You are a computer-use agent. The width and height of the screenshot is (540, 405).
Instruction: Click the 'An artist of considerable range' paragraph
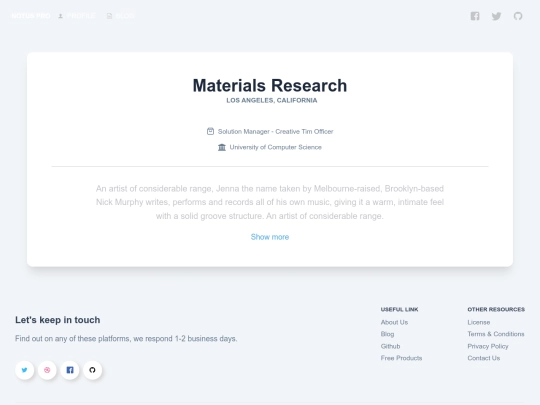270,202
